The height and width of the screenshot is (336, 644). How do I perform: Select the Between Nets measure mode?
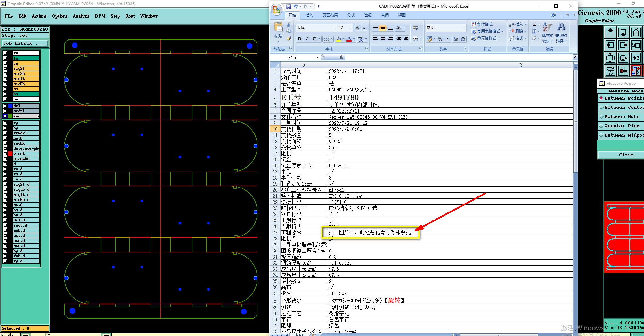pos(622,117)
